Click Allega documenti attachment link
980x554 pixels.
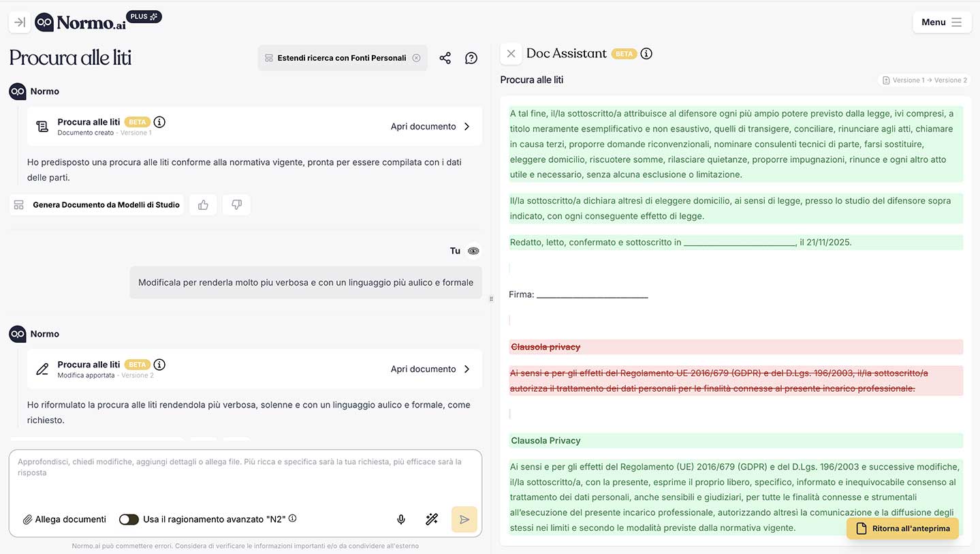point(64,519)
